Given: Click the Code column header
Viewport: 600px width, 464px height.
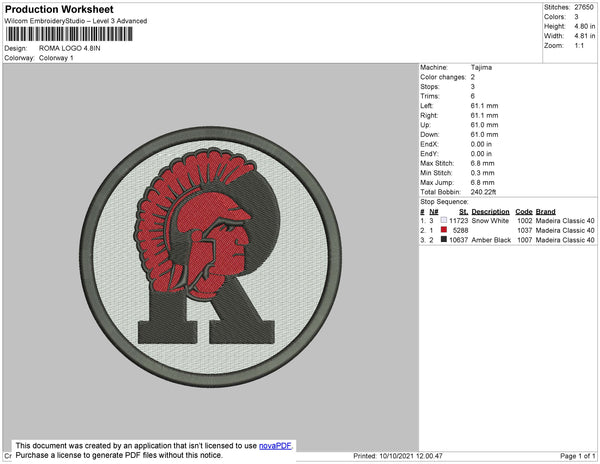Looking at the screenshot, I should tap(523, 212).
